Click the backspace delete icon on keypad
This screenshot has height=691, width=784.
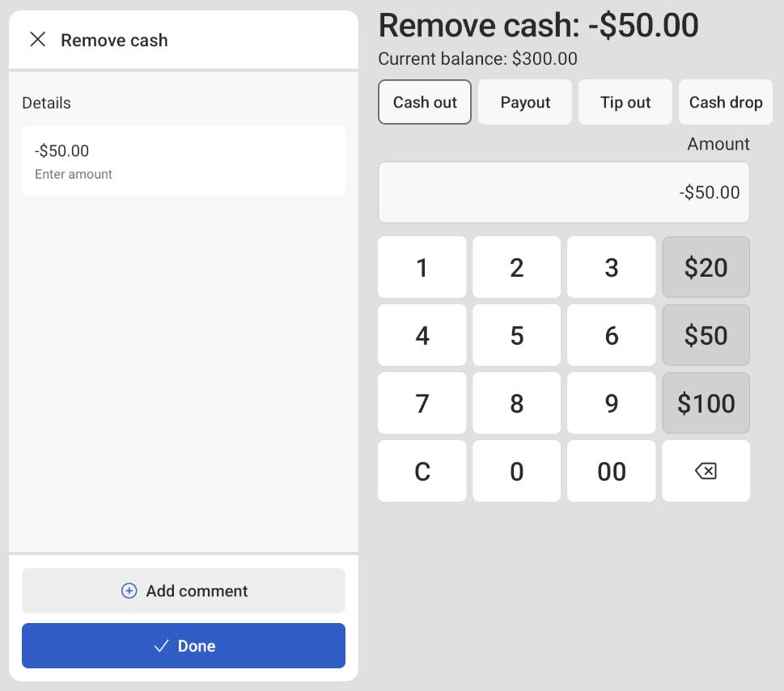pos(706,472)
